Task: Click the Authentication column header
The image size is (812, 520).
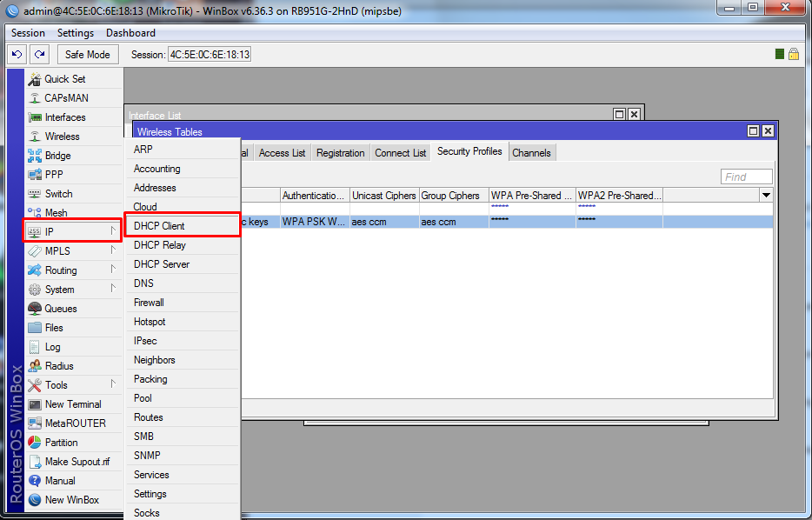Action: tap(315, 196)
